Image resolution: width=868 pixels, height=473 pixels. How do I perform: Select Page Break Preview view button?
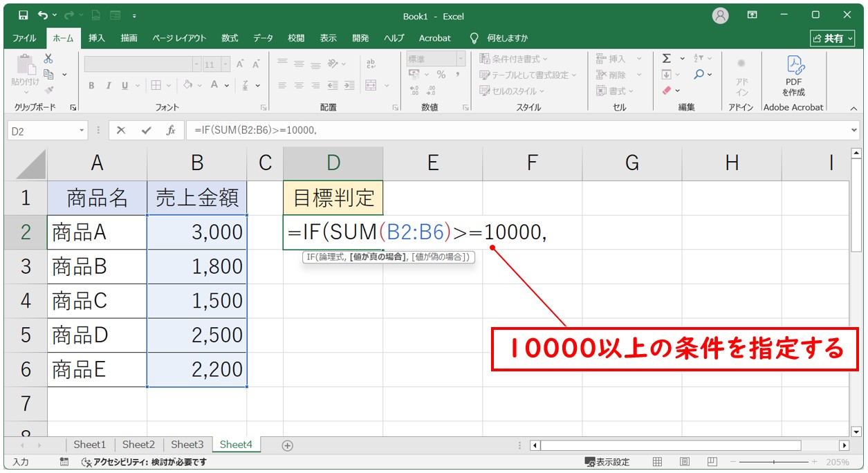711,462
